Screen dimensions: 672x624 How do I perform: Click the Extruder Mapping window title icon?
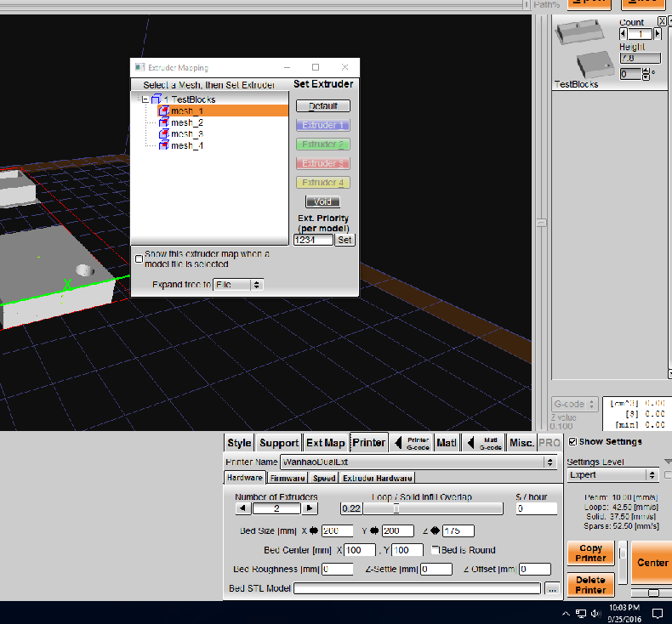[140, 67]
